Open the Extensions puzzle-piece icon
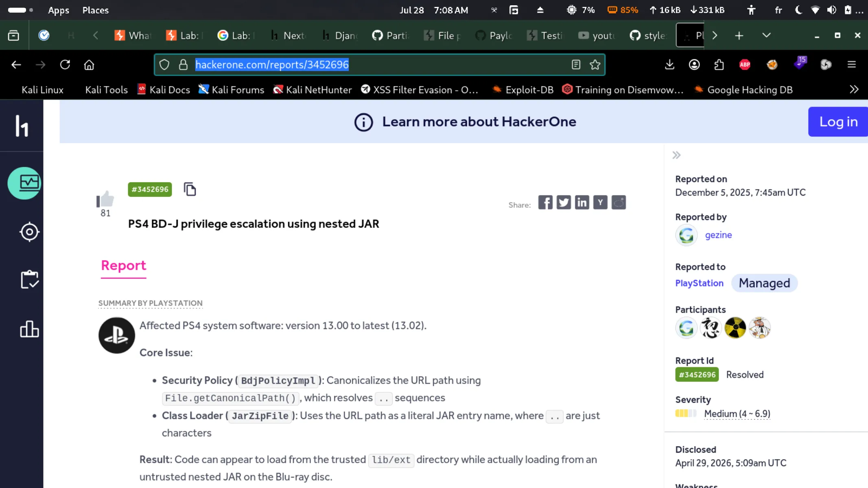Screen dimensions: 868x488 719,65
